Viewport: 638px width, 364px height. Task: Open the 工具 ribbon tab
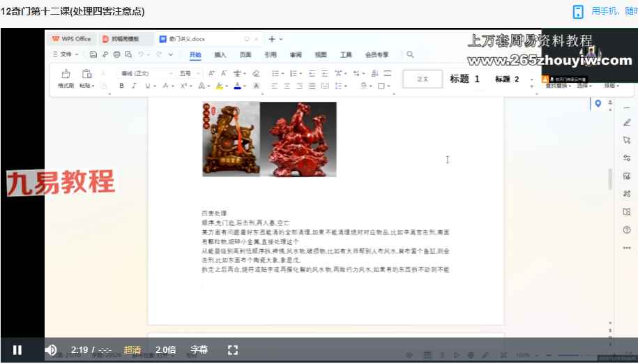tap(346, 54)
